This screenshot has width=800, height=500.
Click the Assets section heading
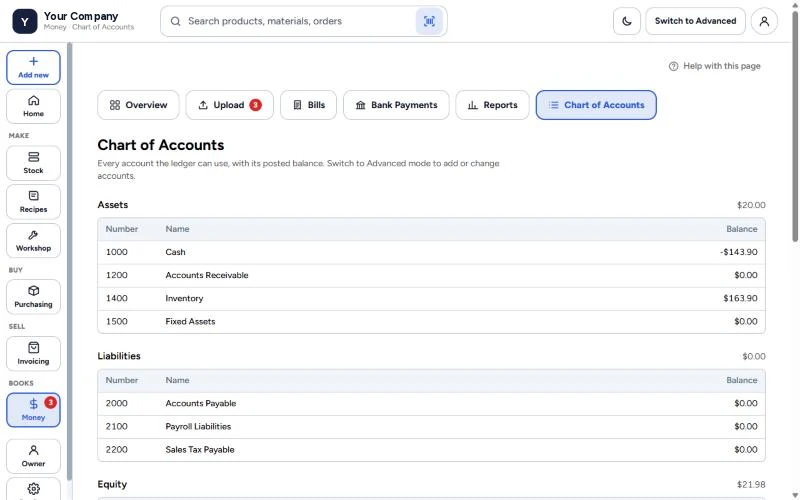coord(113,205)
